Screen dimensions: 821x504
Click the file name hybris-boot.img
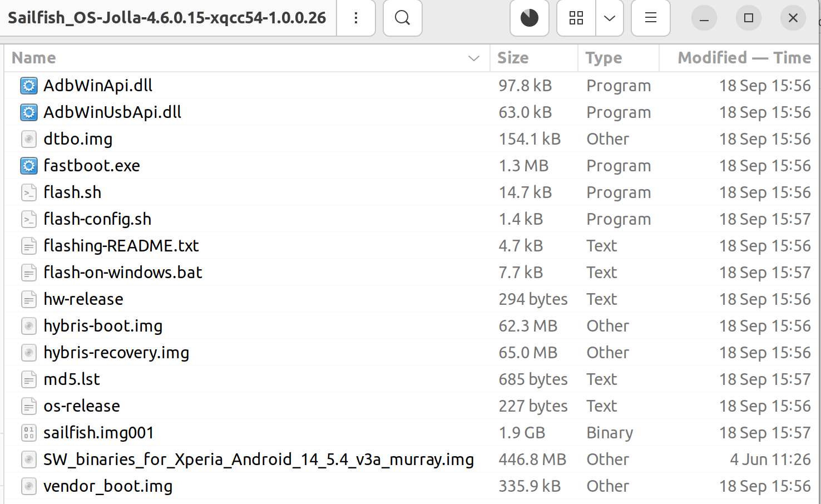click(103, 326)
